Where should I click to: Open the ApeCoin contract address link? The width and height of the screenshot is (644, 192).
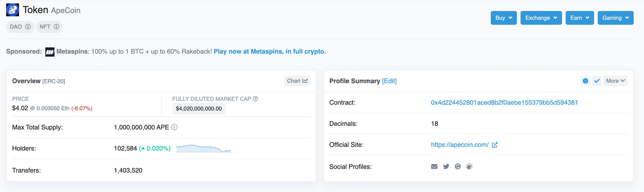(x=504, y=102)
